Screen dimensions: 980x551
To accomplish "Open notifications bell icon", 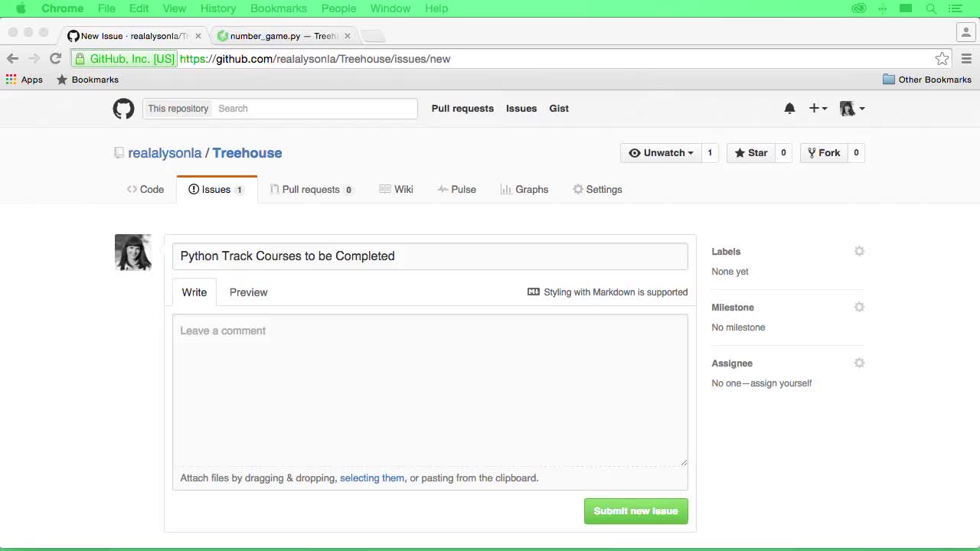I will [x=789, y=109].
